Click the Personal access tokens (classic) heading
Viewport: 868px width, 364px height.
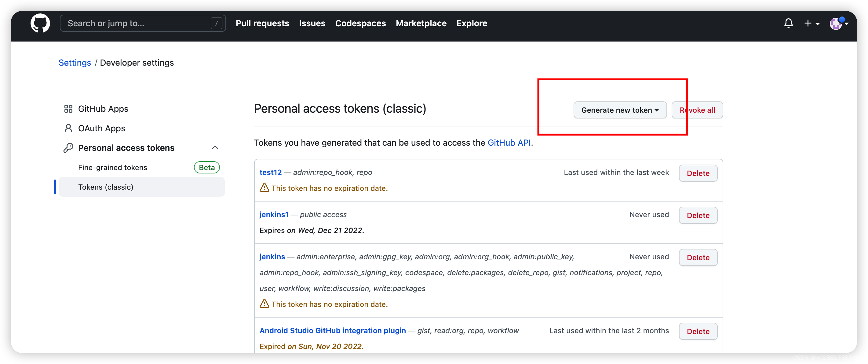click(340, 108)
